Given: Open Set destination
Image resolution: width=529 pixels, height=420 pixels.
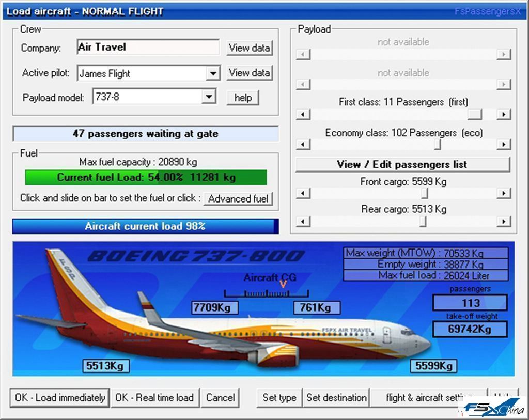Looking at the screenshot, I should tap(337, 398).
